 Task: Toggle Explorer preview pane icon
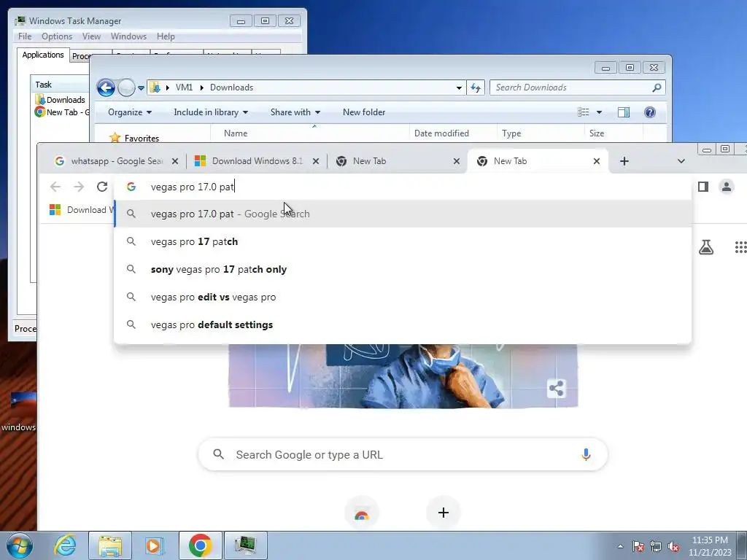point(623,112)
